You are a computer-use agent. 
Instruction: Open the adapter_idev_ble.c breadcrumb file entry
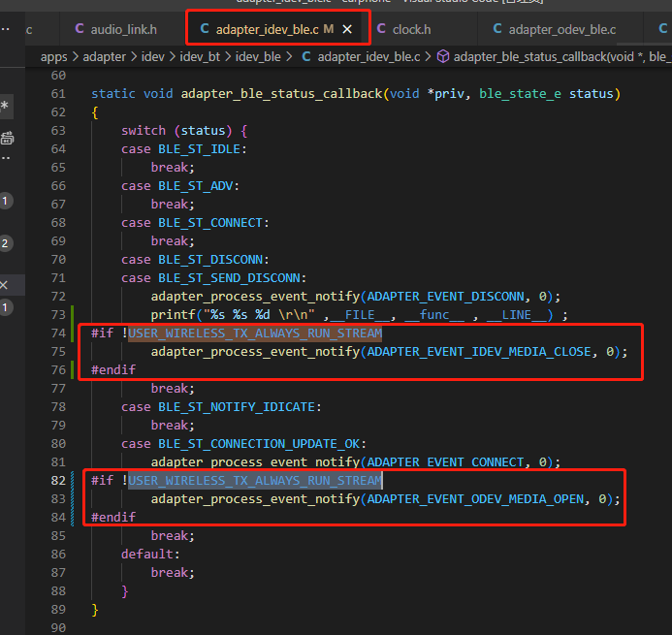pyautogui.click(x=368, y=56)
